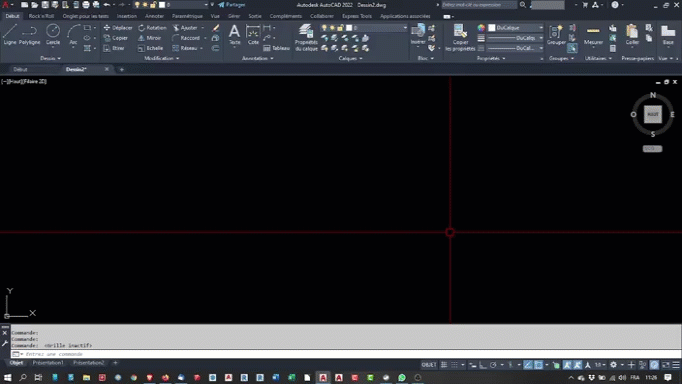This screenshot has height=384, width=682.
Task: Open WhatsApp from the Windows taskbar
Action: coord(402,377)
